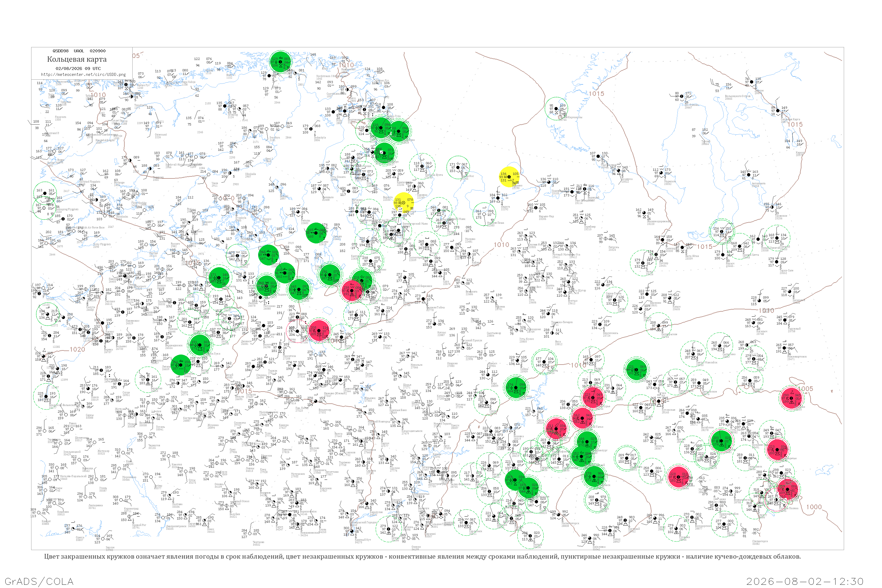Click the QSDD98 UAOL 020900 header code
882x588 pixels.
click(79, 51)
